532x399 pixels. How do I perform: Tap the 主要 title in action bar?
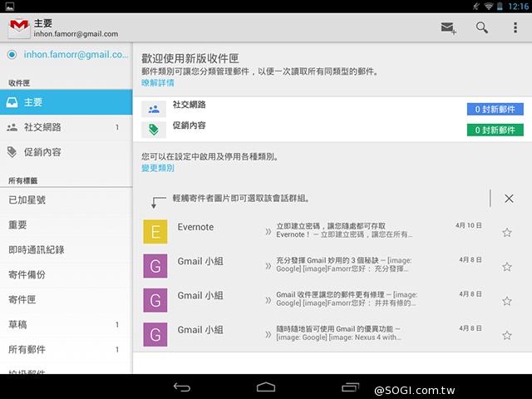(43, 23)
